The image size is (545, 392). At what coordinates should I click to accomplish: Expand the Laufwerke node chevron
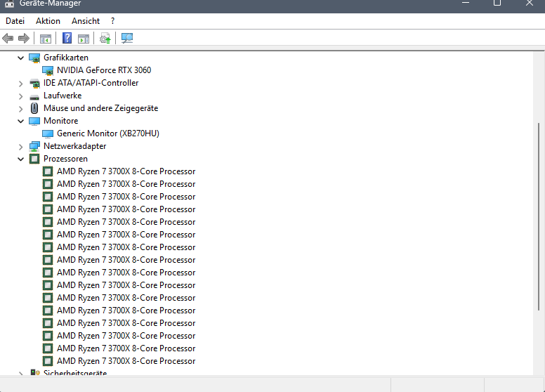(21, 96)
